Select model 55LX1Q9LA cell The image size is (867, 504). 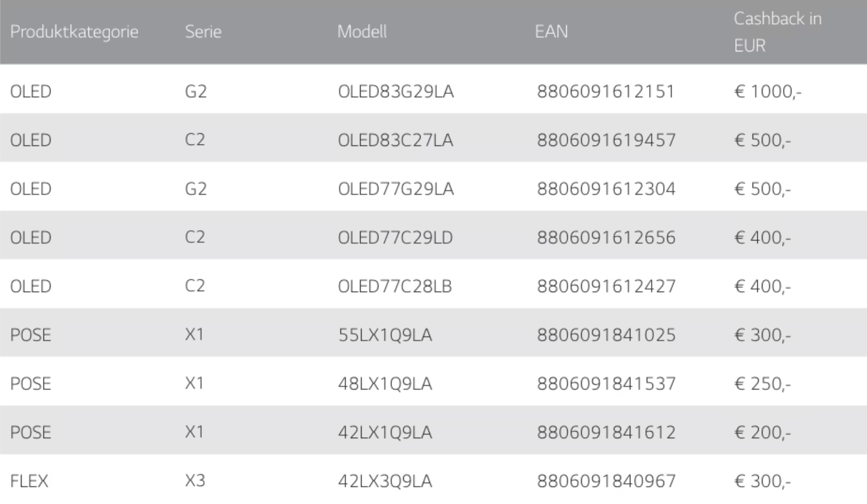(385, 335)
